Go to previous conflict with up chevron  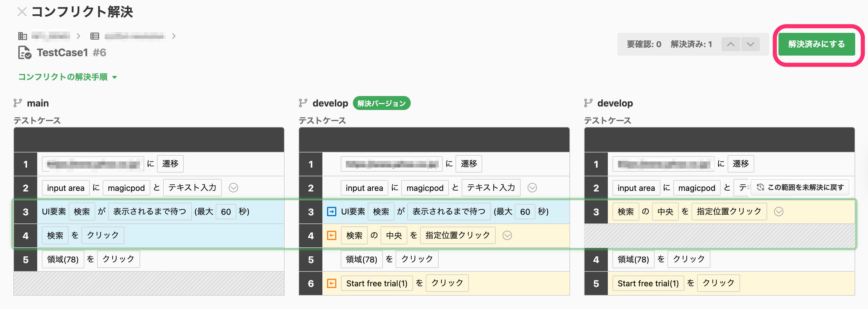pyautogui.click(x=731, y=44)
